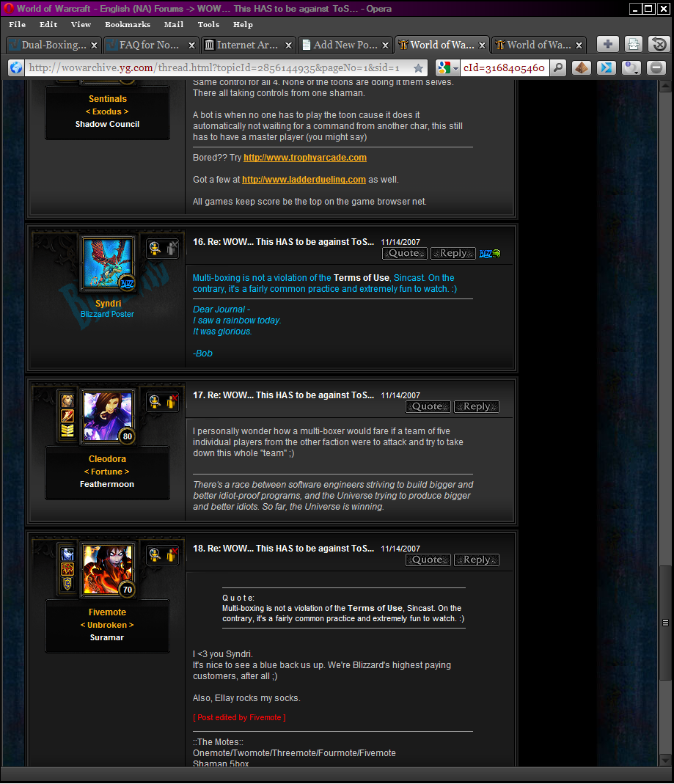Click the brown pyramid toolbar icon
The width and height of the screenshot is (674, 784).
click(x=581, y=67)
